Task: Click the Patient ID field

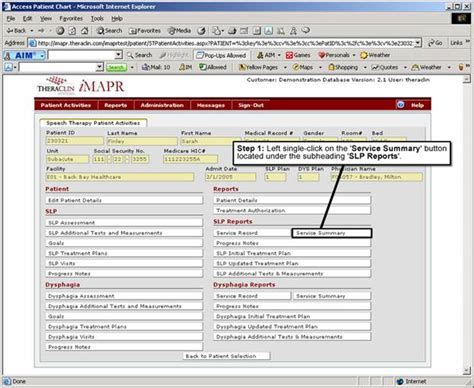Action: pos(75,141)
